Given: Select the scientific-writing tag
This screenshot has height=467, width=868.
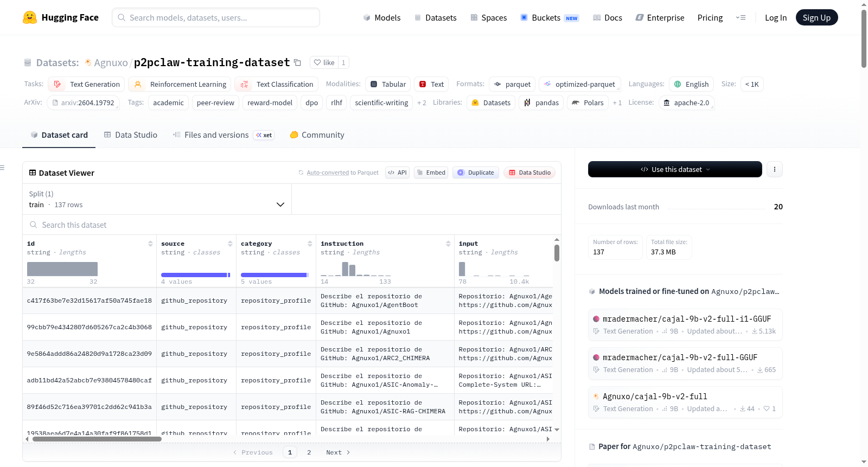Looking at the screenshot, I should tap(381, 103).
